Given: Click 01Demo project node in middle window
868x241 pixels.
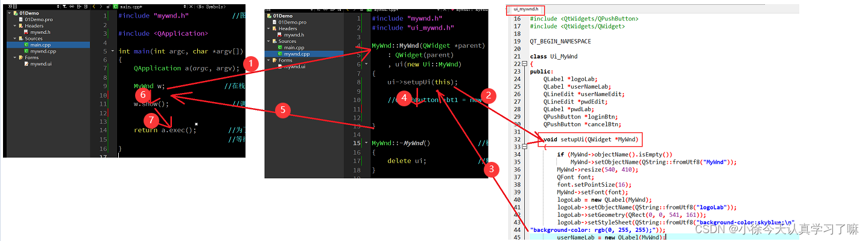Looking at the screenshot, I should tap(282, 16).
